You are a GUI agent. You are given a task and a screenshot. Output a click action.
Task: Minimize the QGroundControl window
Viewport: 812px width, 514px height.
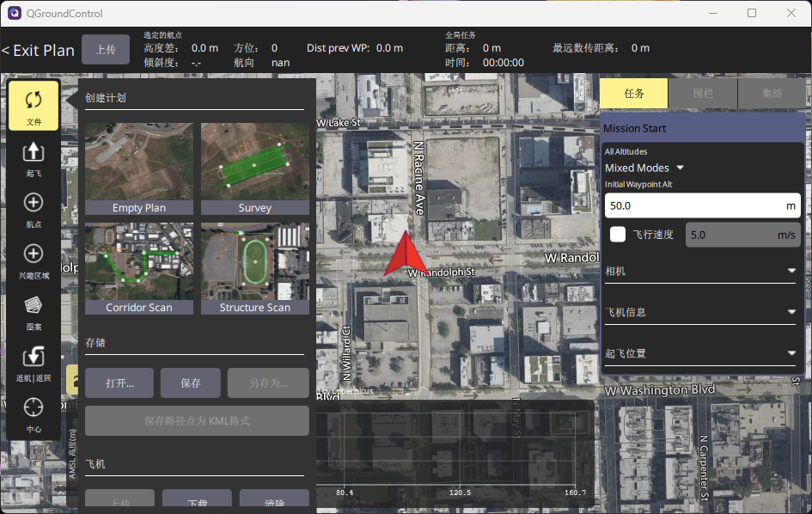point(713,13)
